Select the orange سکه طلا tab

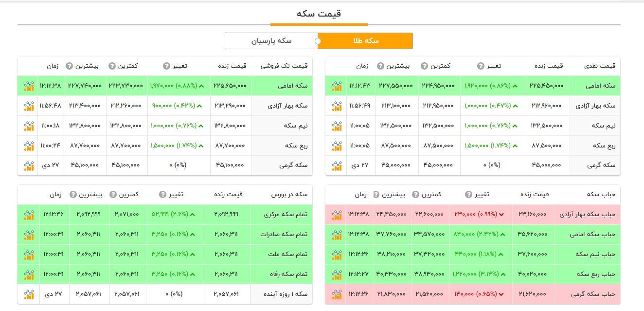click(365, 41)
